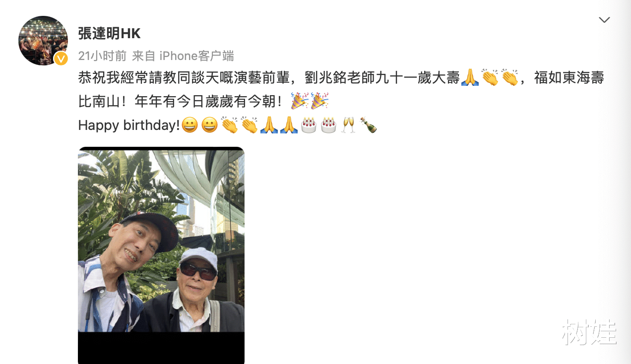Open the 張達明HK profile avatar

click(x=43, y=41)
